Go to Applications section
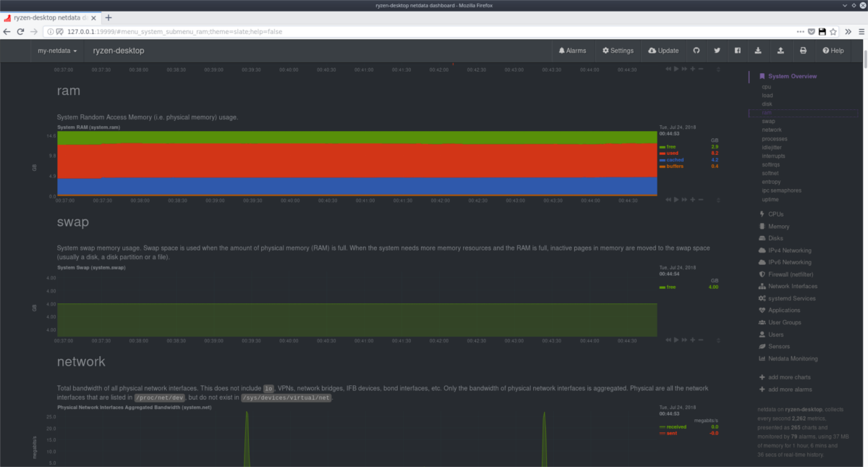Image resolution: width=868 pixels, height=467 pixels. [779, 311]
